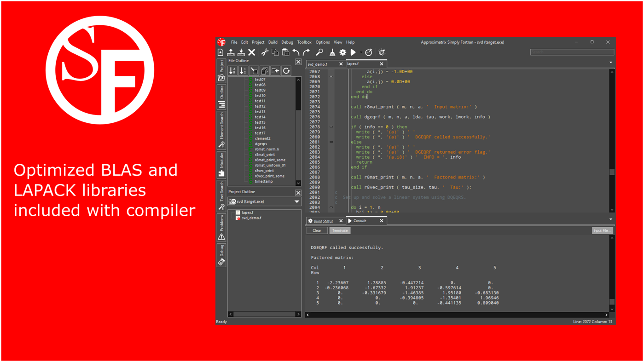The height and width of the screenshot is (362, 644).
Task: Open the Help menu
Action: point(350,42)
